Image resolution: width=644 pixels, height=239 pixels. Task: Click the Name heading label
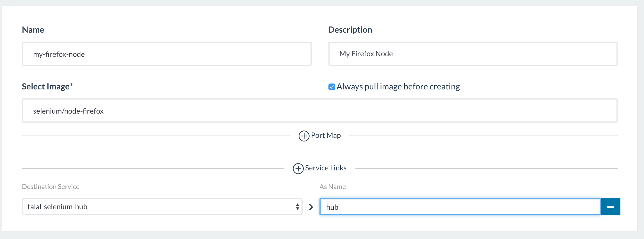tap(33, 30)
